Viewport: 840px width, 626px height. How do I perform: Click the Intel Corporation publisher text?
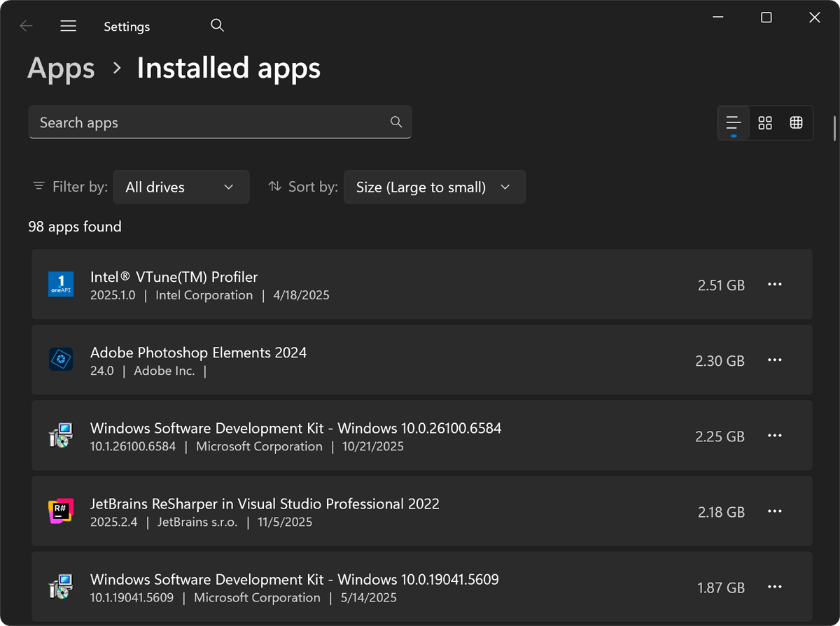(204, 295)
